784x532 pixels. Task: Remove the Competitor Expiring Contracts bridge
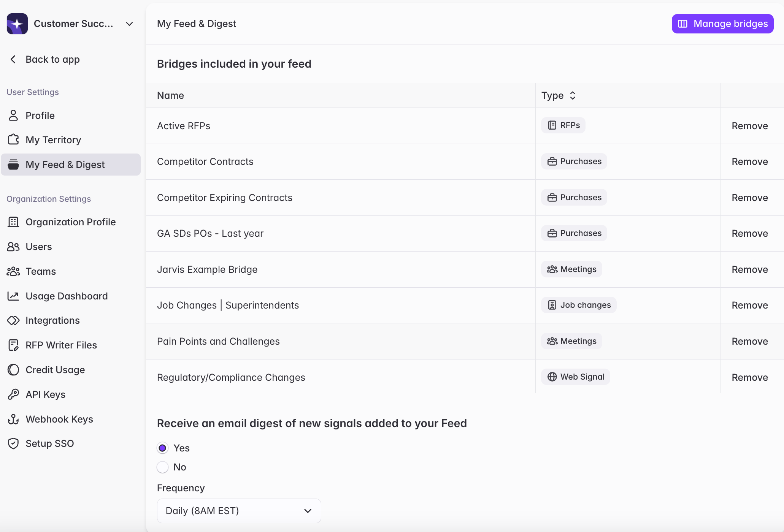point(750,198)
